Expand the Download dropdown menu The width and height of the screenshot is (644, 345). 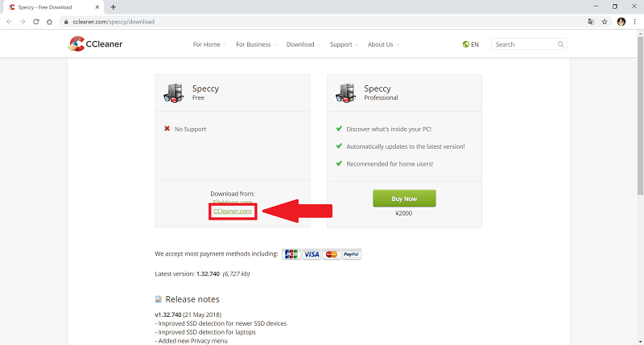coord(303,44)
